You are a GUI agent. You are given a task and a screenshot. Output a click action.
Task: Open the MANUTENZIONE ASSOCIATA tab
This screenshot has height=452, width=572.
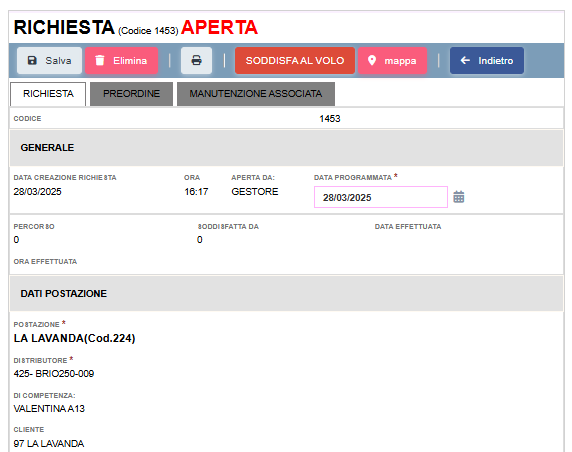(x=256, y=94)
